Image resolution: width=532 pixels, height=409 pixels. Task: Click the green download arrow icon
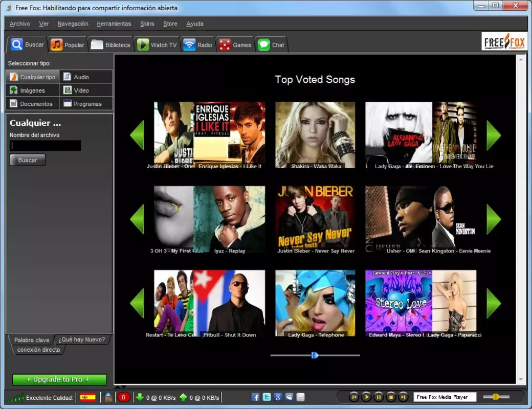click(140, 397)
